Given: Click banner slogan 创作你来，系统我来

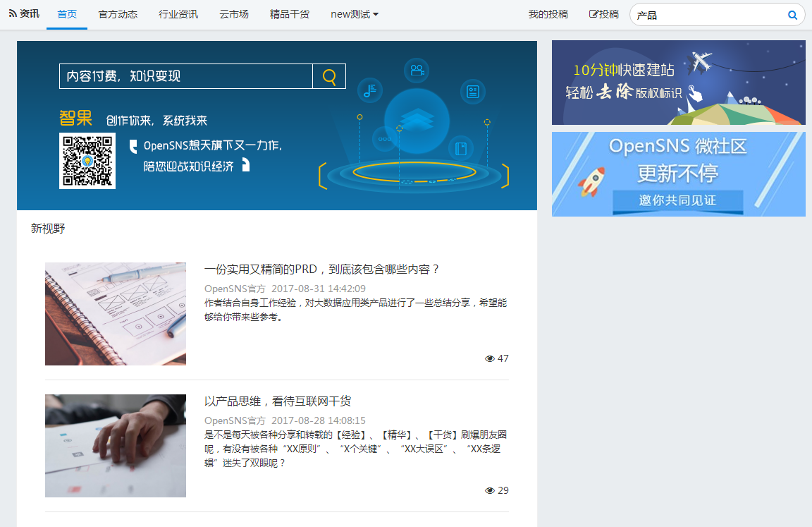Looking at the screenshot, I should pyautogui.click(x=156, y=121).
